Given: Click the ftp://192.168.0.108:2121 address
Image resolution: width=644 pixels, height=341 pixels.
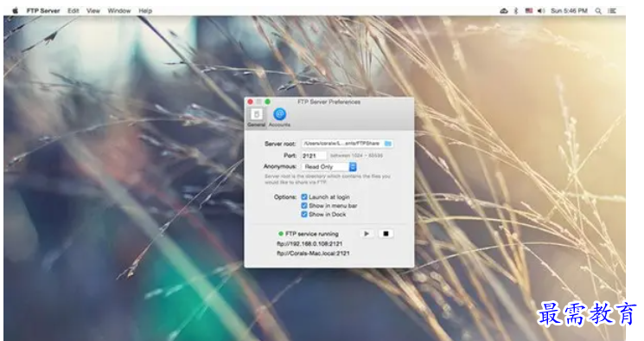Looking at the screenshot, I should click(x=309, y=244).
